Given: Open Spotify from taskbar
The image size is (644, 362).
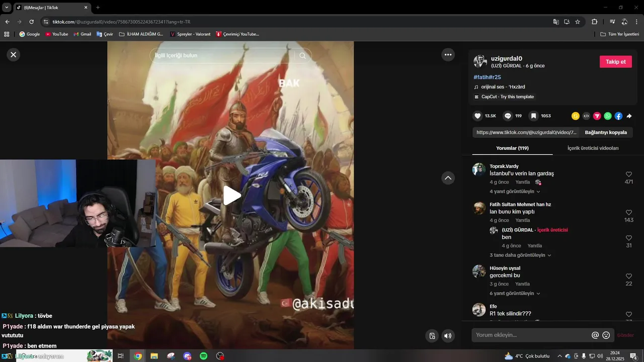Looking at the screenshot, I should pos(204,356).
